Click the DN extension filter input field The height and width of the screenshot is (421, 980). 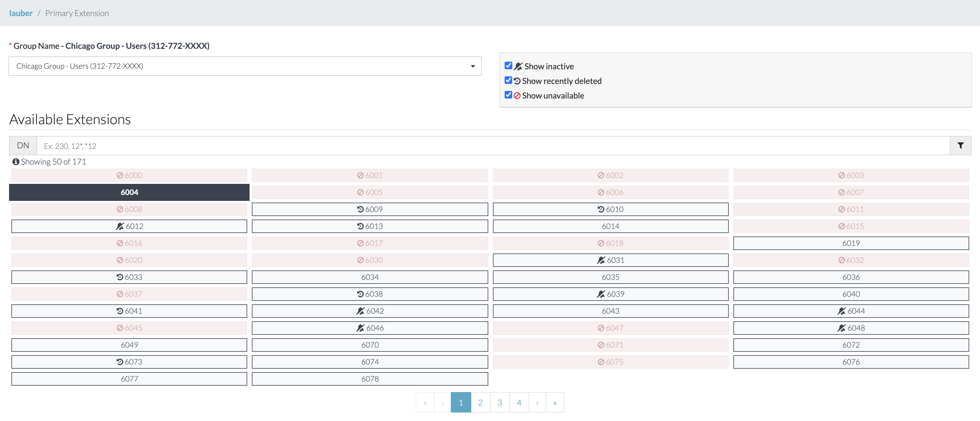[x=493, y=146]
